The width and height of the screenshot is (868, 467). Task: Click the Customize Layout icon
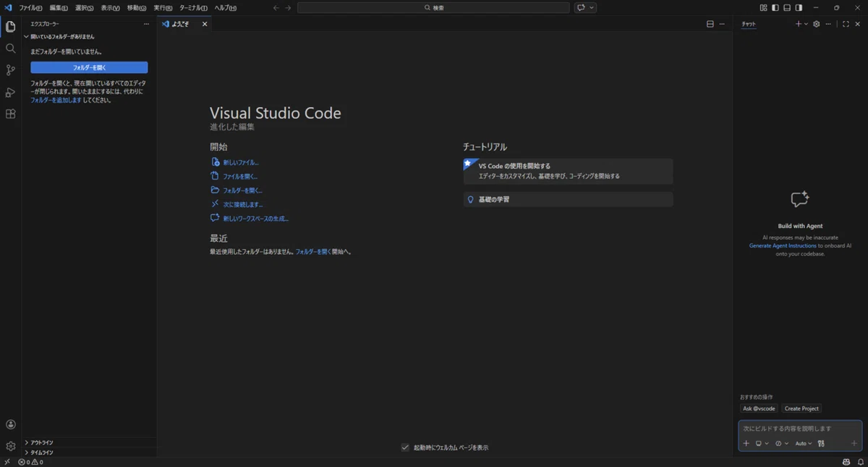pyautogui.click(x=764, y=7)
